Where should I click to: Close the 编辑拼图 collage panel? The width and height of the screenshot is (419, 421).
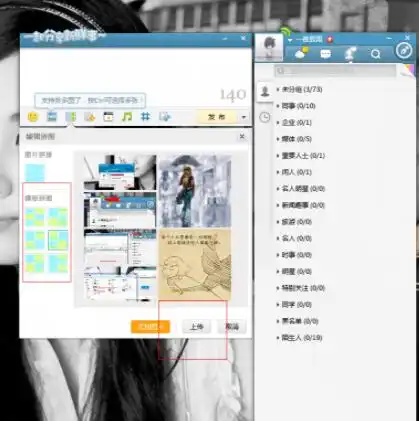coord(242,136)
